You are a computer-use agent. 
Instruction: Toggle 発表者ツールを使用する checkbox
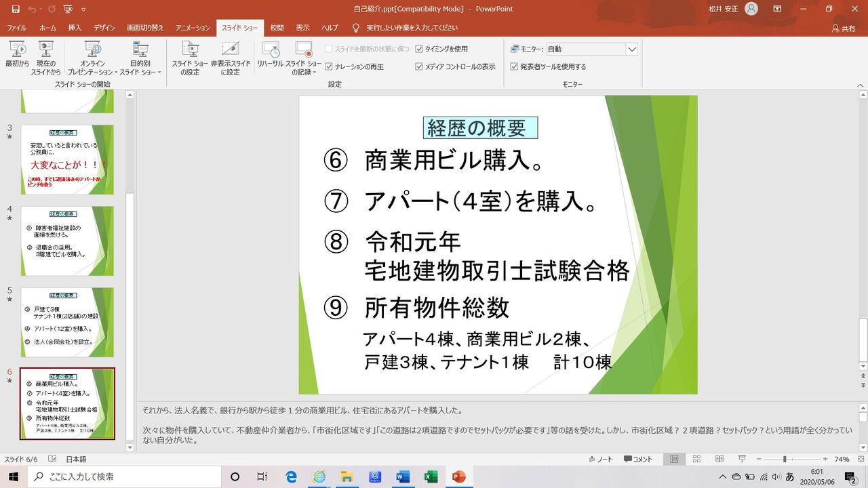(514, 66)
